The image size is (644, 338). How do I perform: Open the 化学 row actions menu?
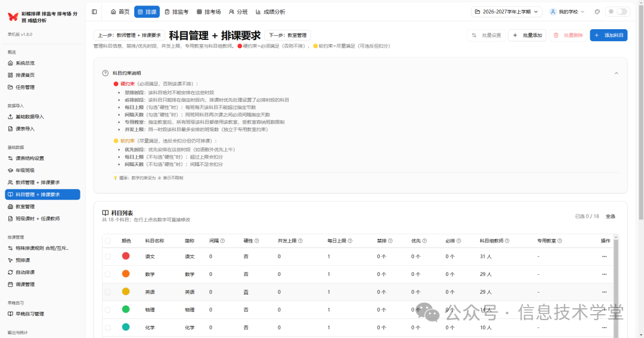coord(604,328)
